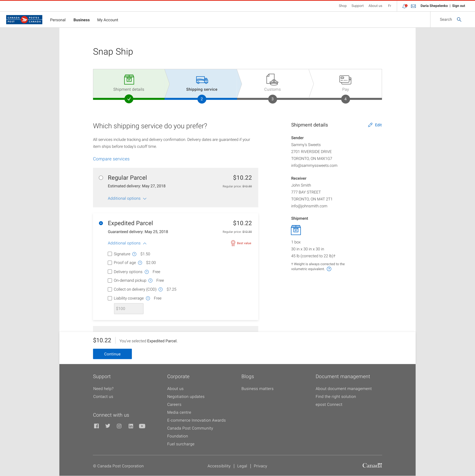
Task: Switch to the Business navigation tab
Action: pos(81,20)
